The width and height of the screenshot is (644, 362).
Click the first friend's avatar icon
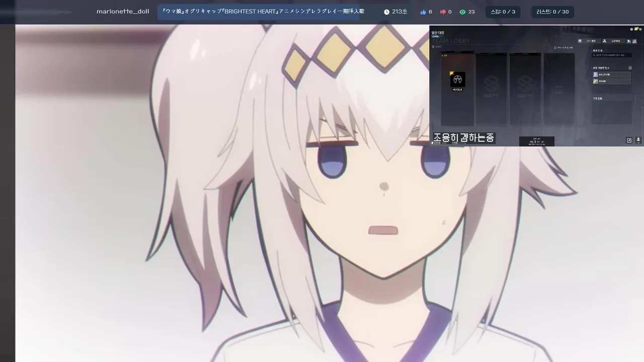[595, 74]
